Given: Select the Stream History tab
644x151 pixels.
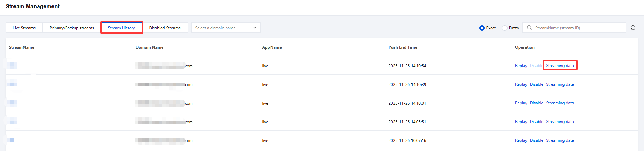Looking at the screenshot, I should pos(121,28).
